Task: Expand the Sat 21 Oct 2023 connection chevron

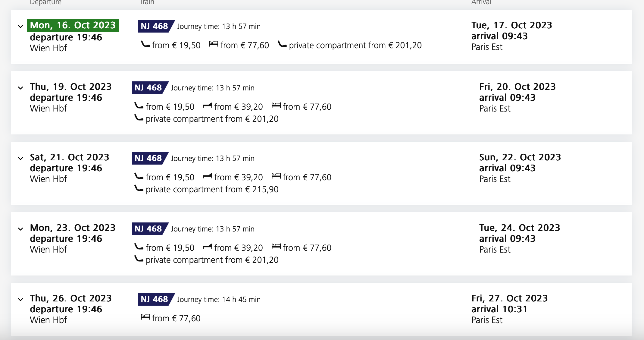Action: tap(20, 159)
